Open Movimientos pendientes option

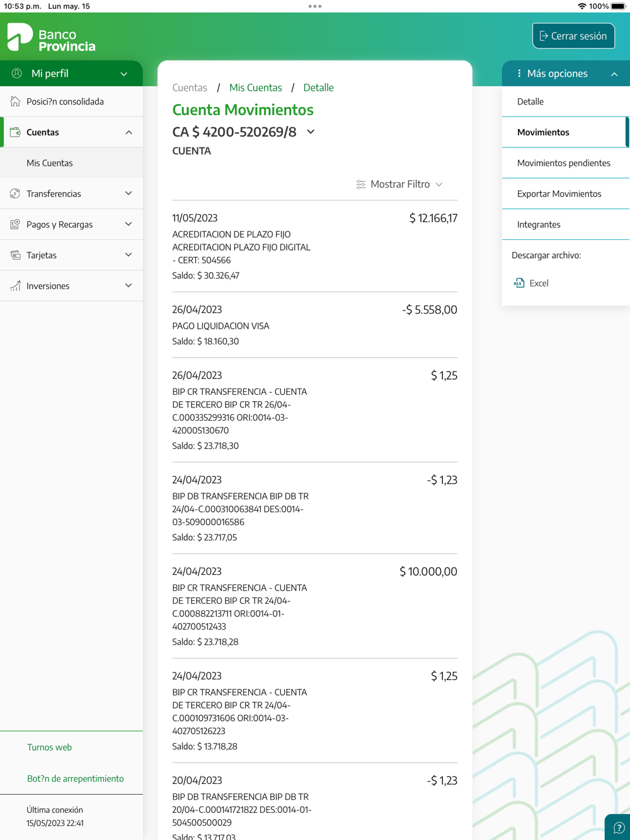tap(566, 163)
